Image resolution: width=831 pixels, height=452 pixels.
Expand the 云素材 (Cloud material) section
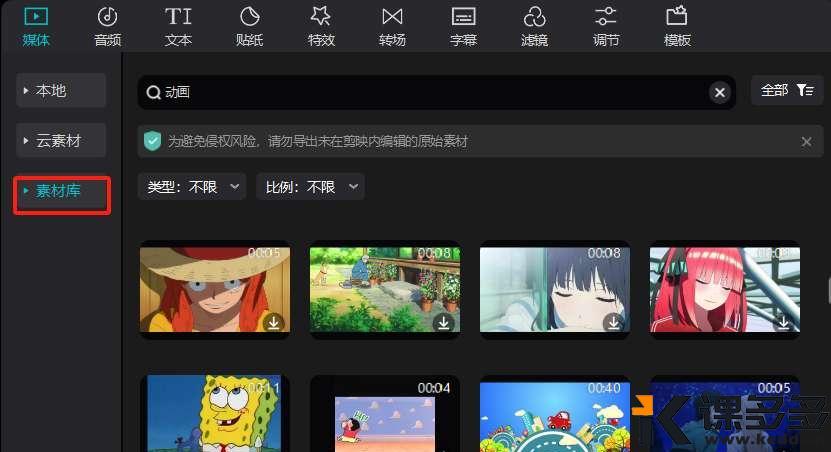[x=61, y=141]
